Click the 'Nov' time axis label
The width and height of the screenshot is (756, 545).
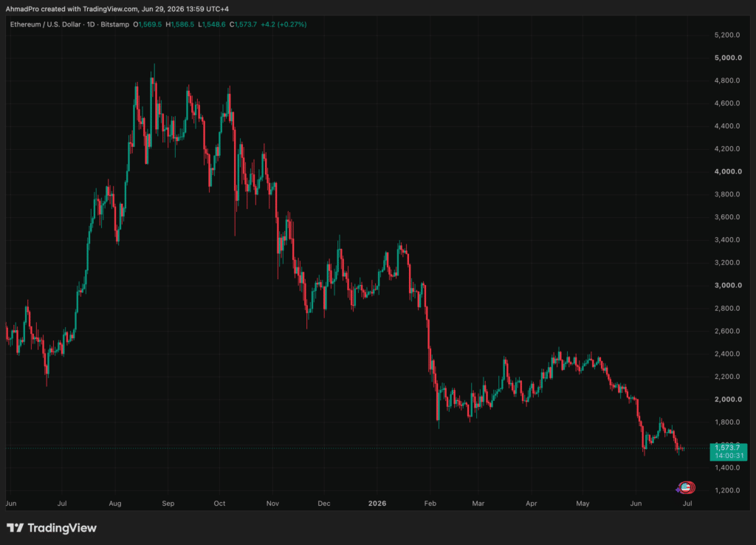click(272, 504)
